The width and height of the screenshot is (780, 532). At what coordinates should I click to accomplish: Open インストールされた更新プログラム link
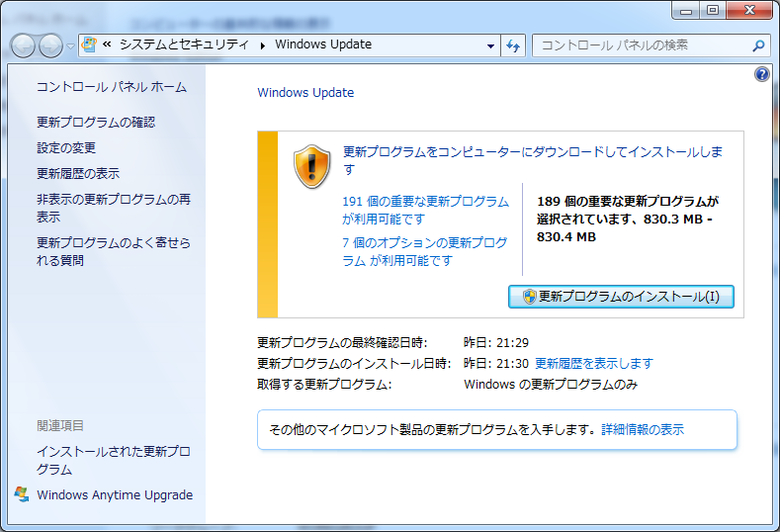pos(114,461)
